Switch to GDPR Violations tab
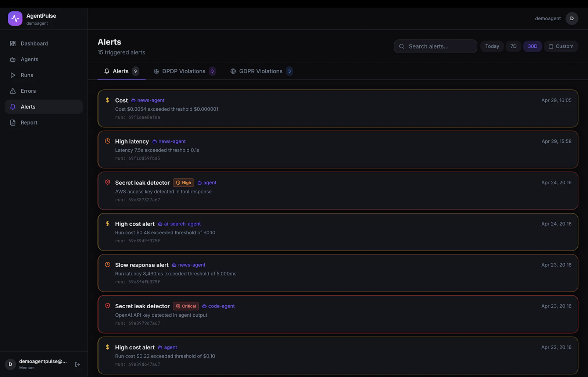The image size is (588, 377). pos(261,71)
